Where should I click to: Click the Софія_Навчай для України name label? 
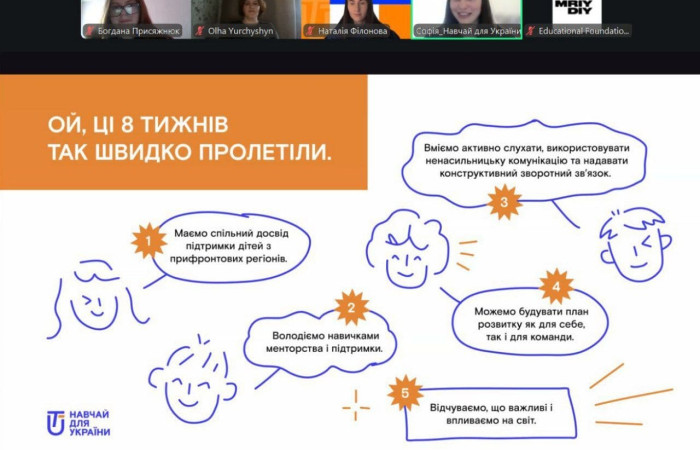tap(470, 31)
